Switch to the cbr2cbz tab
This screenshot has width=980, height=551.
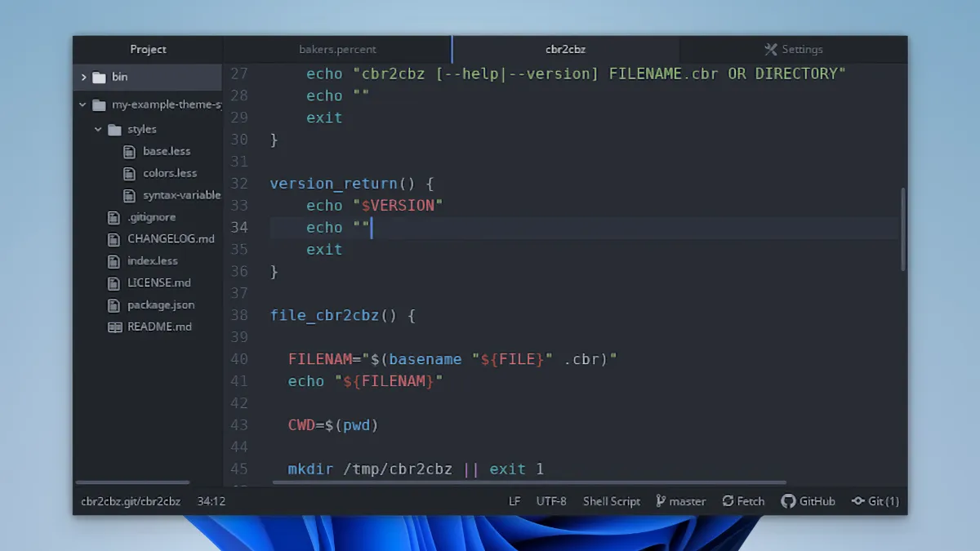(x=565, y=50)
